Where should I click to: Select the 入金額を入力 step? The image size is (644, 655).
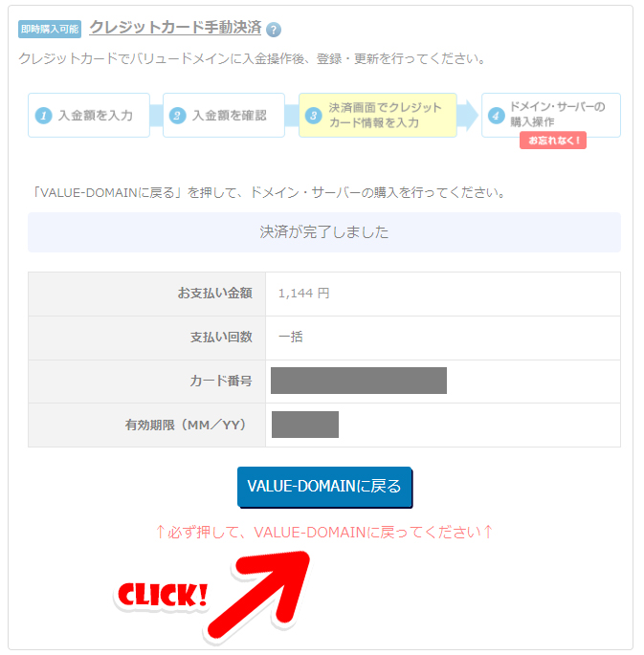click(89, 116)
